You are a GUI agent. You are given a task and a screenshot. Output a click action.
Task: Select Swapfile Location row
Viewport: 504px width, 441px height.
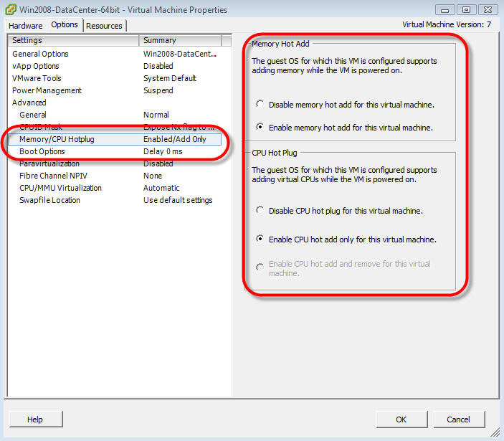(x=115, y=200)
